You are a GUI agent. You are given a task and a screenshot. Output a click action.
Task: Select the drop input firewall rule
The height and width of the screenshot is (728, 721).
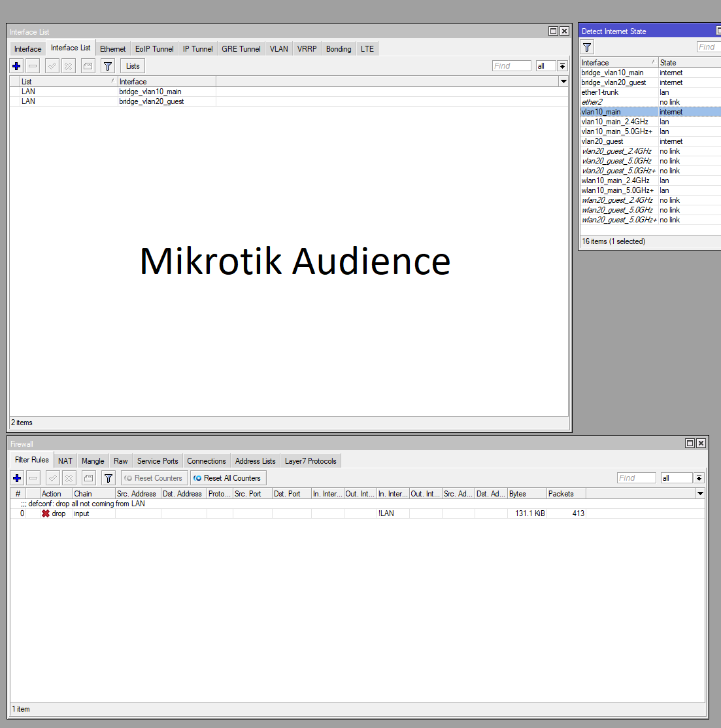(x=358, y=513)
